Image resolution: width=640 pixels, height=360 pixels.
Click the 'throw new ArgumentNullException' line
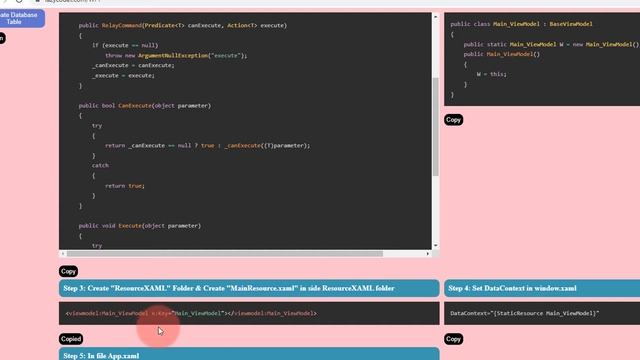(176, 56)
